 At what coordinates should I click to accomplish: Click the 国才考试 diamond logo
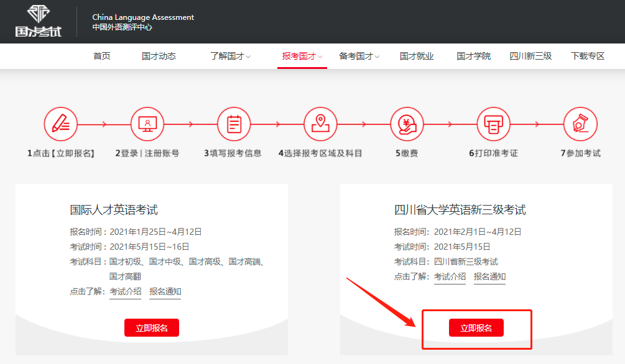point(39,21)
